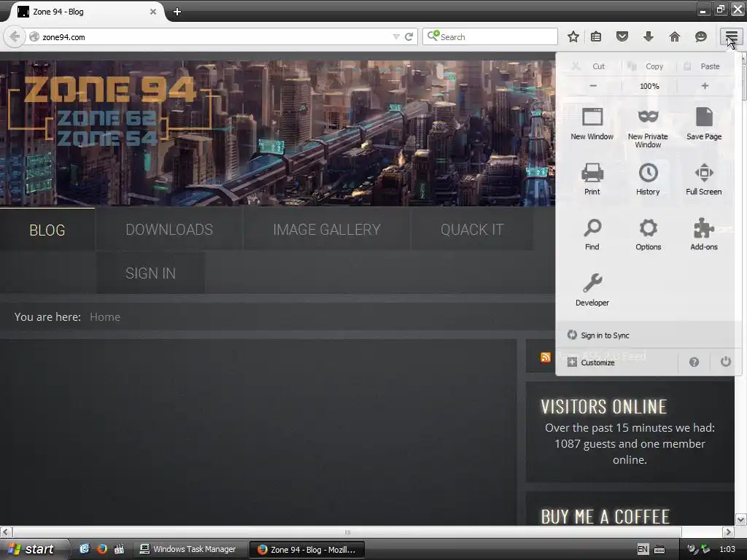The image size is (747, 560).
Task: Select the Print icon
Action: coord(592,178)
